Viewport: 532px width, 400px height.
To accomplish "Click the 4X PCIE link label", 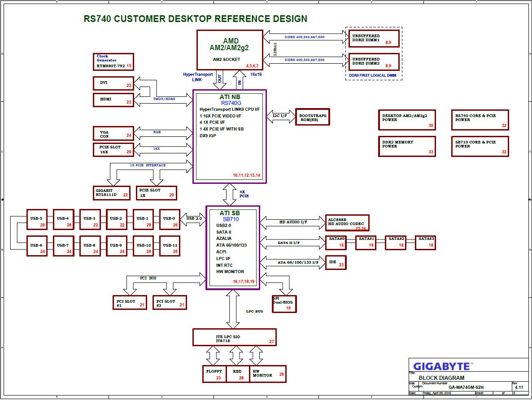I will pos(244,194).
